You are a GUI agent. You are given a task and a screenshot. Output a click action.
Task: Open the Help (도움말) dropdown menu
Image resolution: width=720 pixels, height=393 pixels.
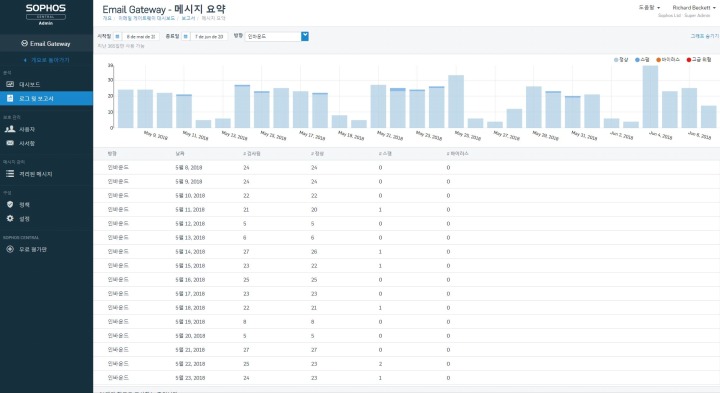pos(649,8)
